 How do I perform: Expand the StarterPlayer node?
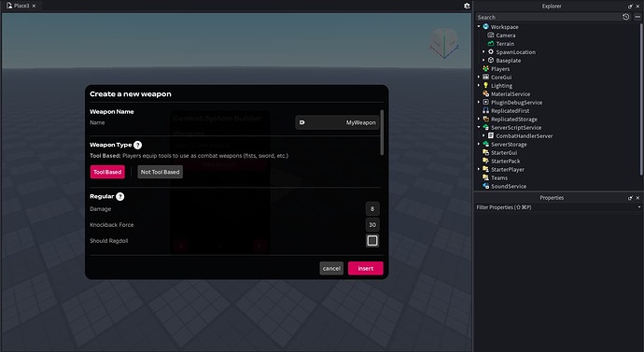click(479, 169)
